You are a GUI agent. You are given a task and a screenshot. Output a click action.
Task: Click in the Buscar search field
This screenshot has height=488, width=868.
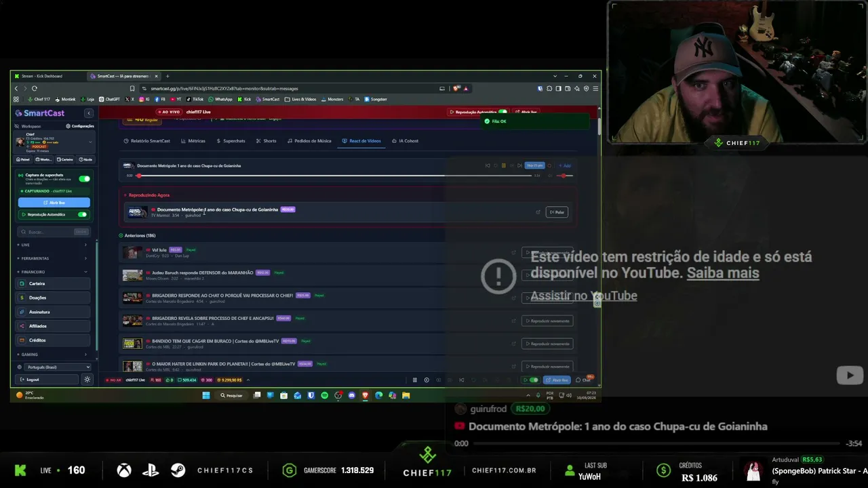(54, 232)
